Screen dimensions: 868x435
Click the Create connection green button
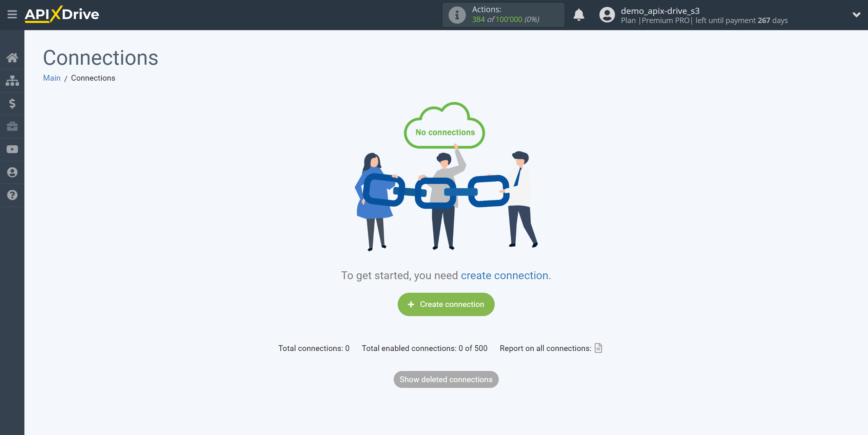446,304
